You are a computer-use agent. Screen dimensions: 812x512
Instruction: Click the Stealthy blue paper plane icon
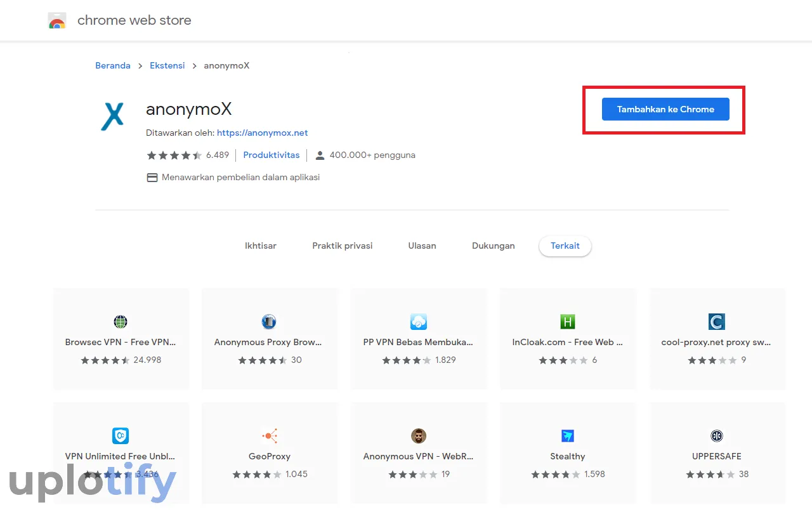tap(568, 436)
